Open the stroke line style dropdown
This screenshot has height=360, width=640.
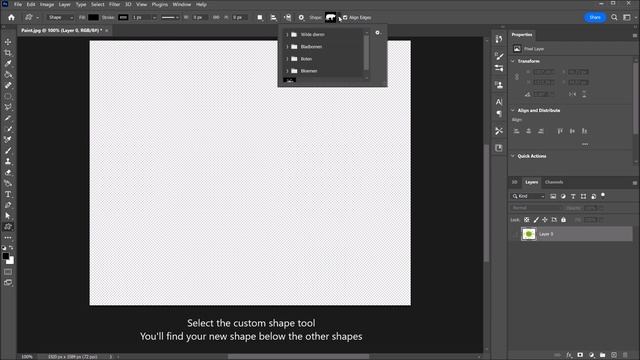(x=170, y=18)
